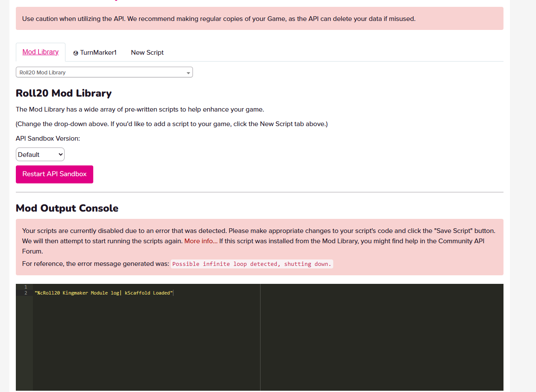Click the globe icon beside TurnMarker1
Screen dimensions: 536x392
point(76,53)
